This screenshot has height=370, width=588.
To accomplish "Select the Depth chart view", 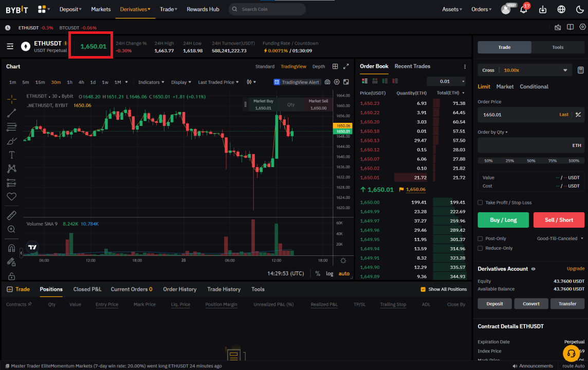I will click(319, 66).
